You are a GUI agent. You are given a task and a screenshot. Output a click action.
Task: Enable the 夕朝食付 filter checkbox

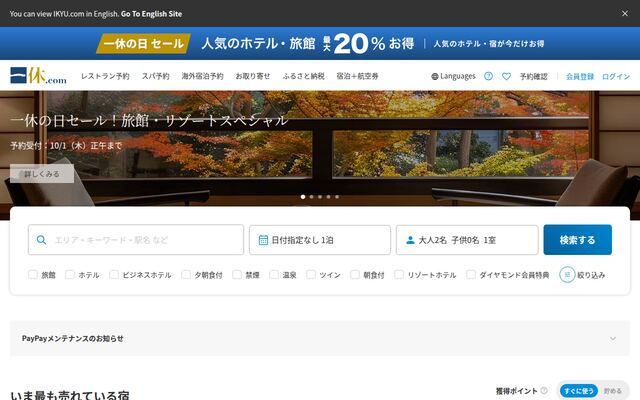point(186,274)
